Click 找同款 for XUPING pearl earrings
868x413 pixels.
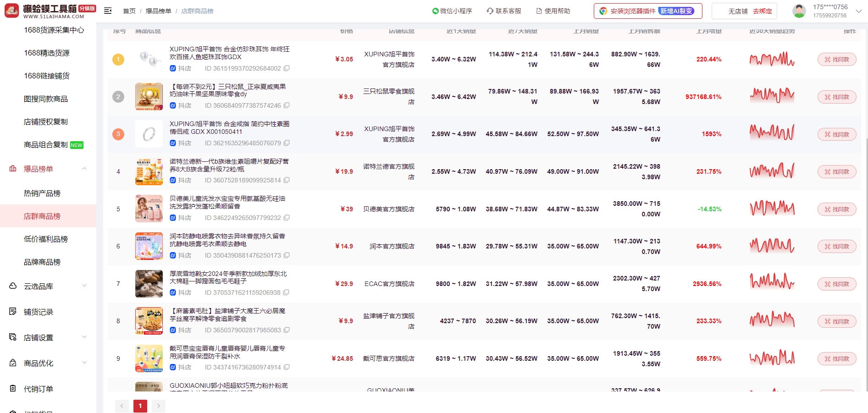click(x=837, y=59)
